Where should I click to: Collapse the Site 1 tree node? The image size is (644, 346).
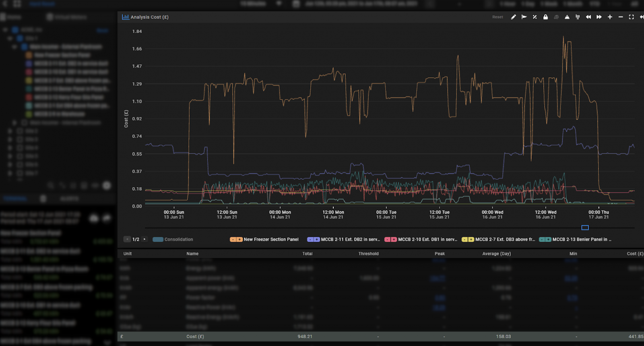tap(10, 38)
